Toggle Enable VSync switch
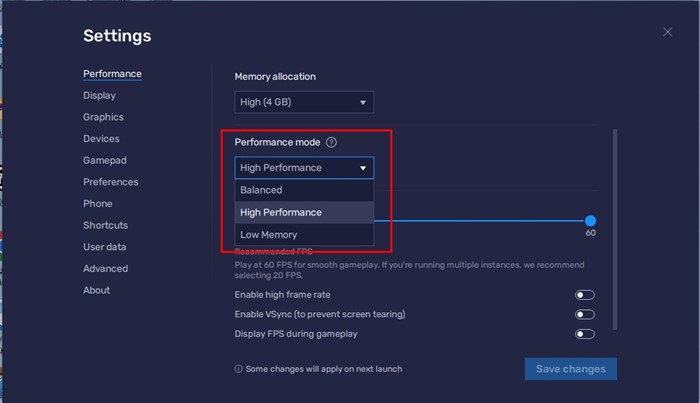 point(585,314)
